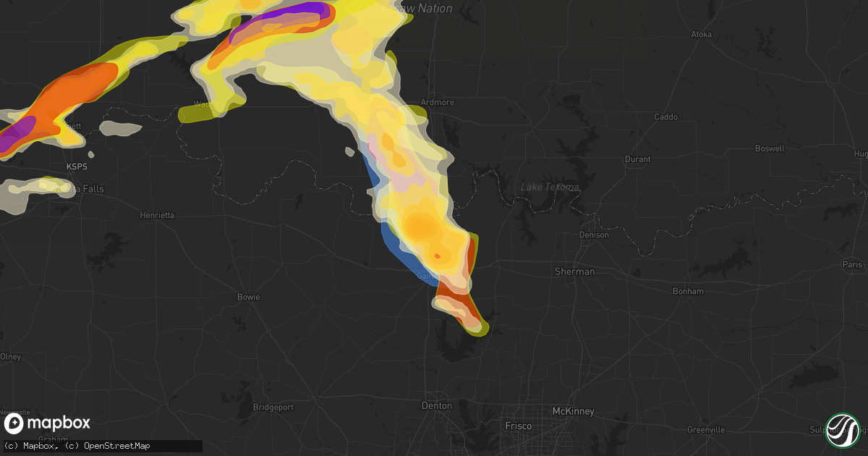
Task: Click the Bridgeport town label
Action: pos(273,407)
